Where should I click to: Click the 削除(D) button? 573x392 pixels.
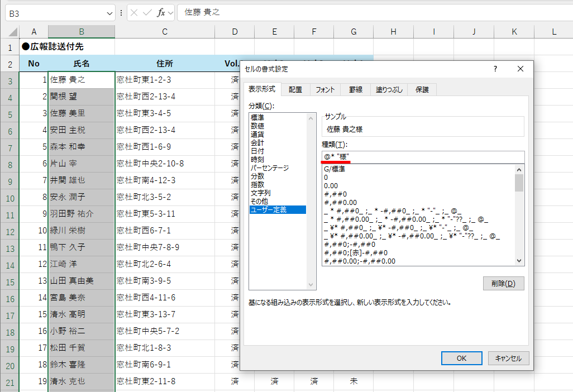pyautogui.click(x=504, y=283)
